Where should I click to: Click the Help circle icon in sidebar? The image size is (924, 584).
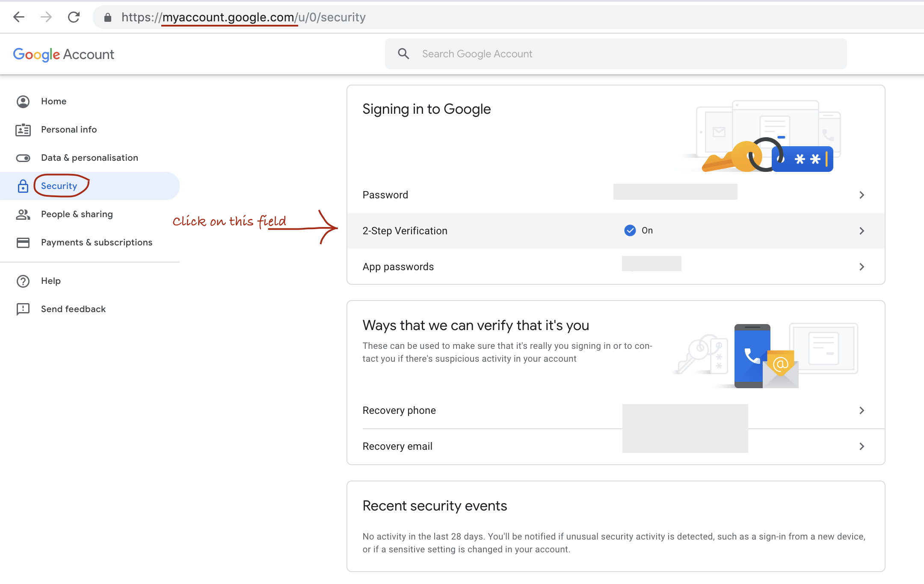23,280
